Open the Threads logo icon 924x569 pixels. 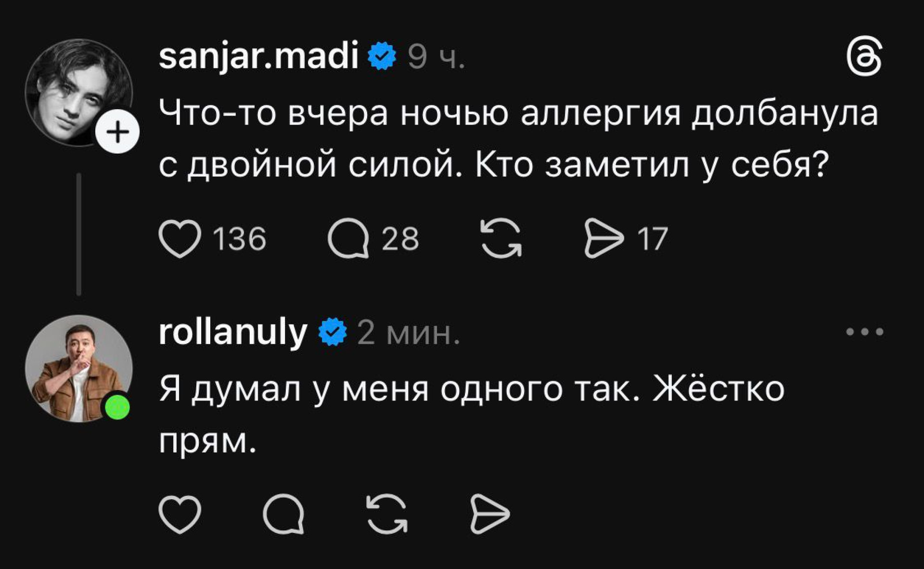[x=864, y=58]
